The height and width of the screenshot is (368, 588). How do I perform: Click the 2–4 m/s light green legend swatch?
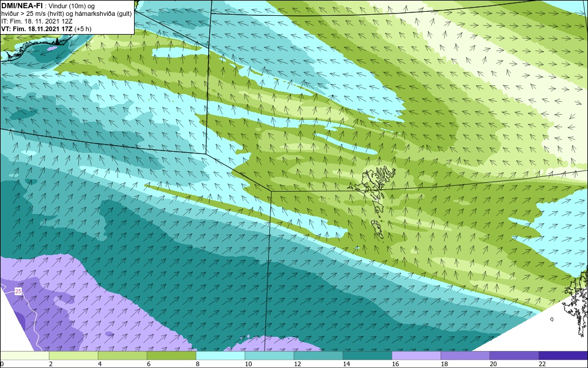[x=73, y=356]
